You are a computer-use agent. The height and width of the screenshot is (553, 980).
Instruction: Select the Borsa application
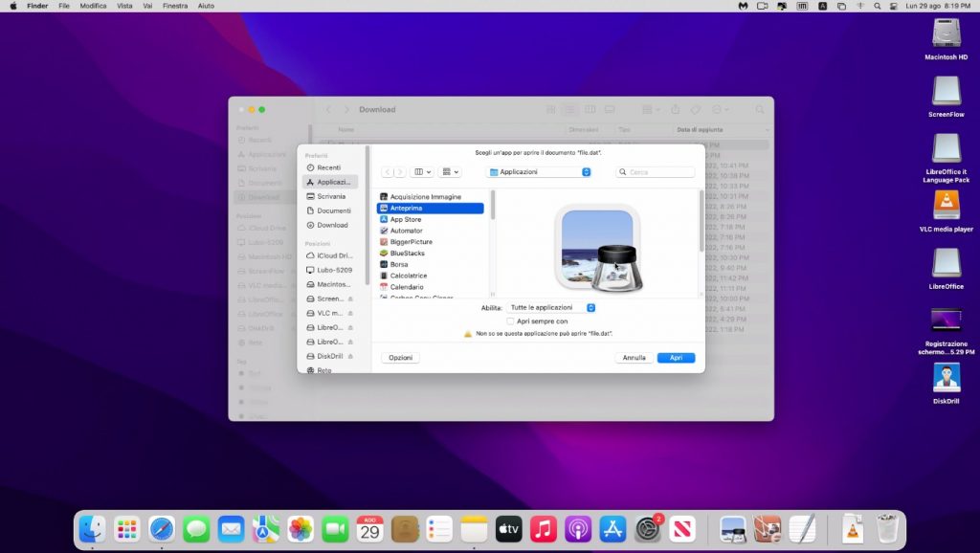[x=399, y=264]
